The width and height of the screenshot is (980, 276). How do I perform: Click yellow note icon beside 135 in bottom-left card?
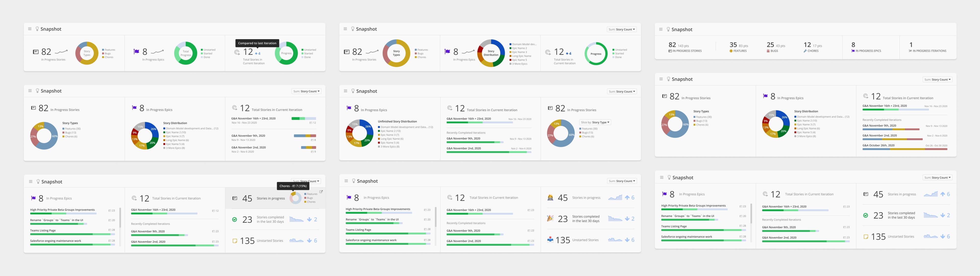point(235,241)
